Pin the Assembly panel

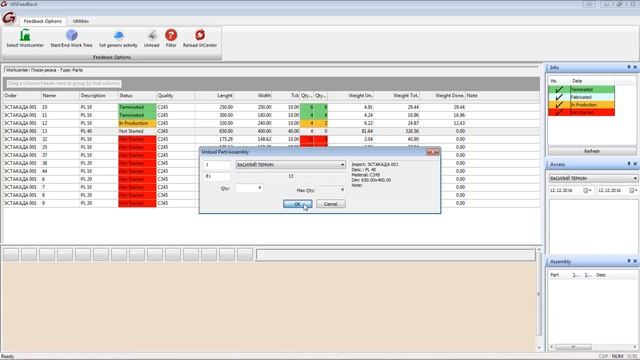629,261
